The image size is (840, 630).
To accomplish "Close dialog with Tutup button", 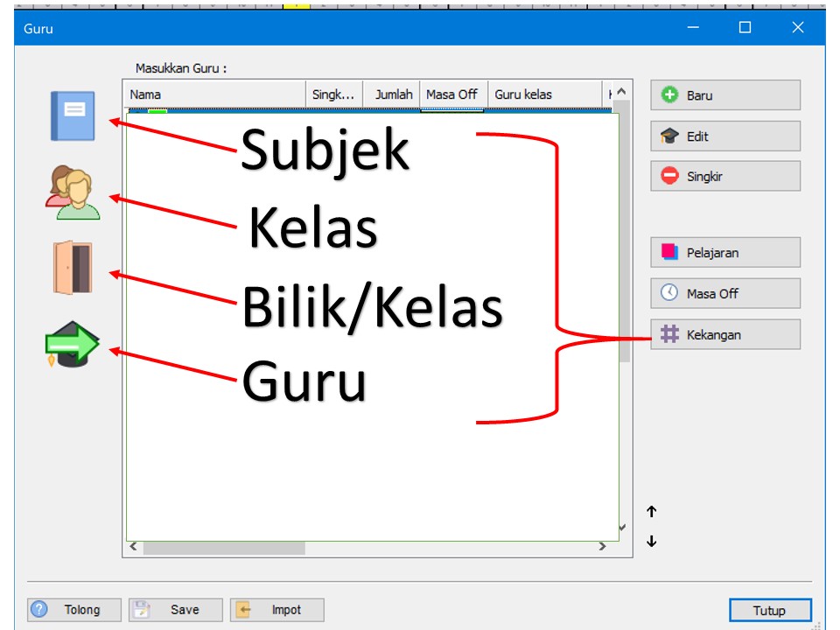I will pyautogui.click(x=770, y=611).
